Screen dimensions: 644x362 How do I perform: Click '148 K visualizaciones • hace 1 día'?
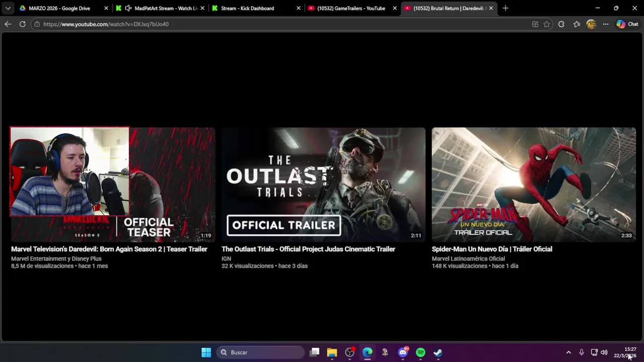(x=475, y=266)
